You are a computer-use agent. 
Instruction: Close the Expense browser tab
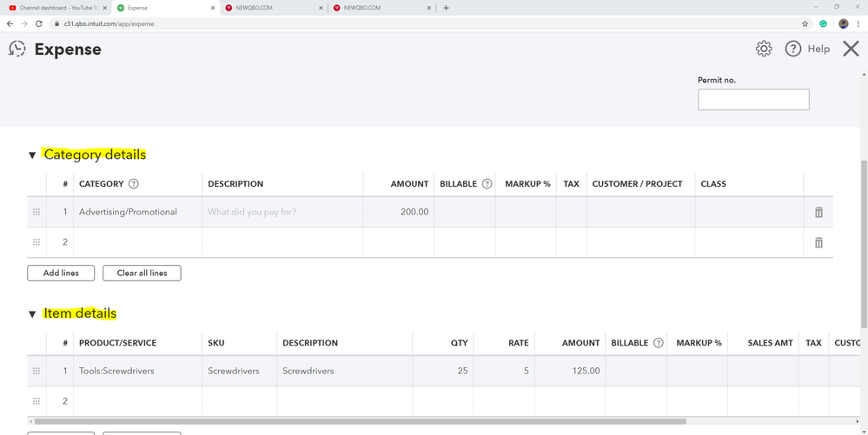213,8
